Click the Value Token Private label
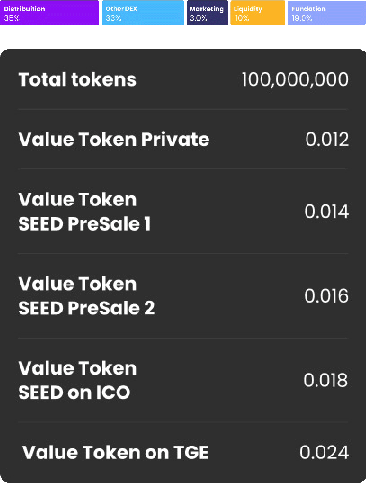This screenshot has width=366, height=483. (x=114, y=139)
